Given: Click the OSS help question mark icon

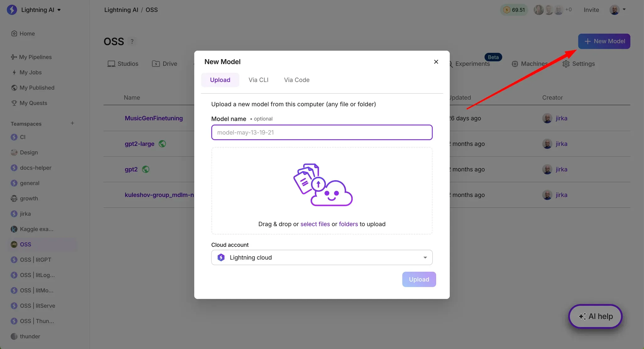Looking at the screenshot, I should click(x=132, y=41).
